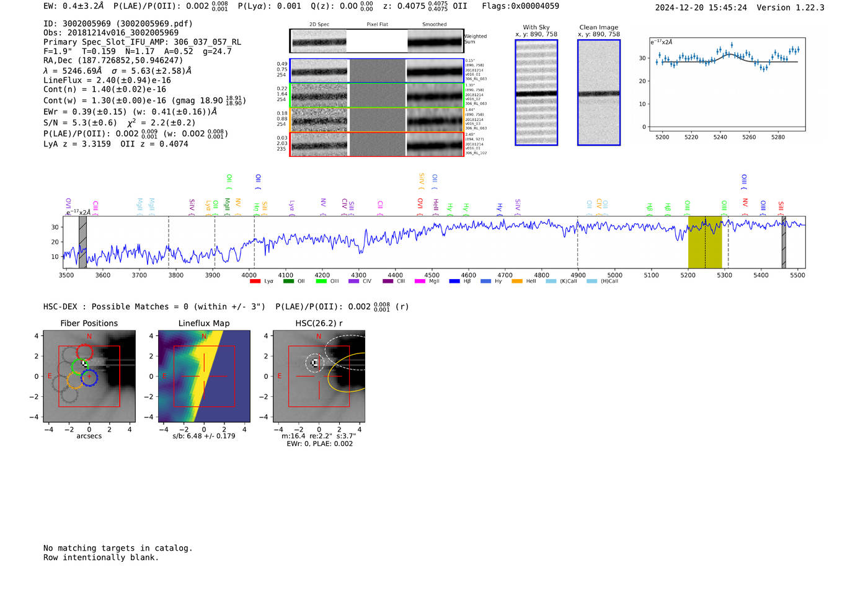Select the lime OIII legend swatch

point(321,282)
